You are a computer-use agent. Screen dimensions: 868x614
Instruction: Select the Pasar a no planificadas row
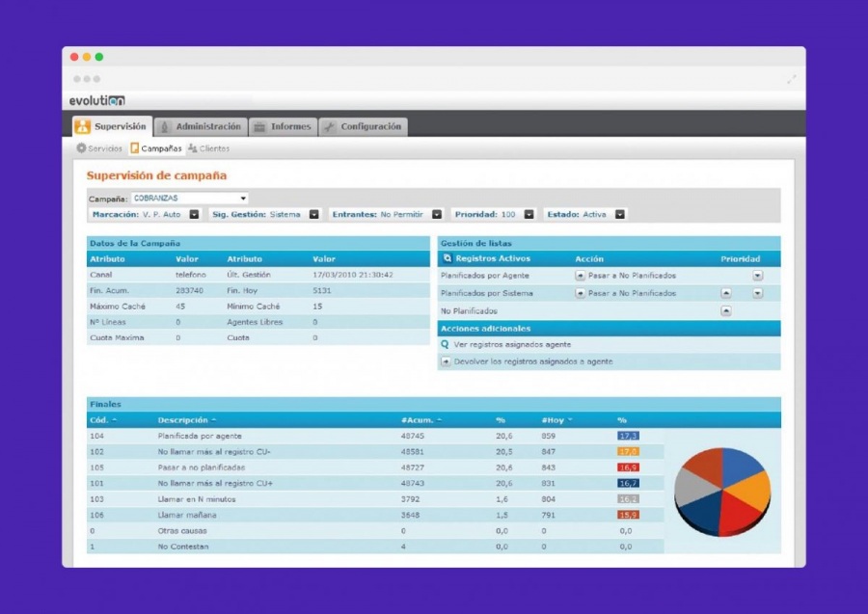pyautogui.click(x=375, y=467)
